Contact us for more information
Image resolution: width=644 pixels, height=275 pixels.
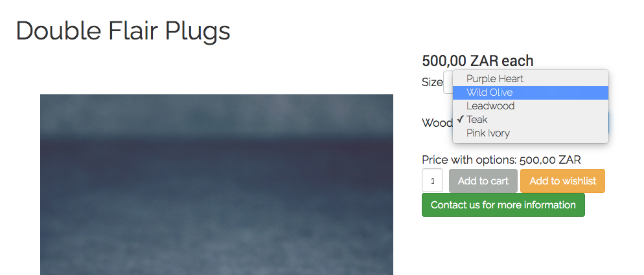(x=503, y=205)
